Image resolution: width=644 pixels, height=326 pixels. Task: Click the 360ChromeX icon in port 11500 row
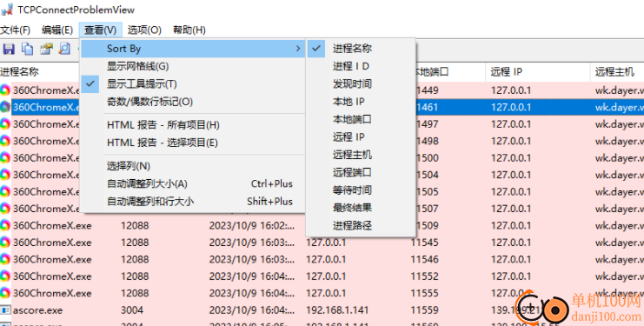pyautogui.click(x=5, y=157)
